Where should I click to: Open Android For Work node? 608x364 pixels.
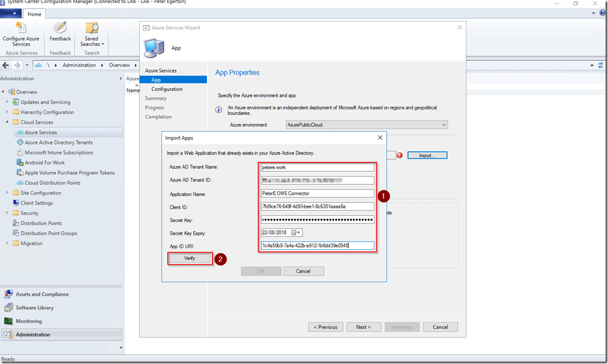click(44, 162)
